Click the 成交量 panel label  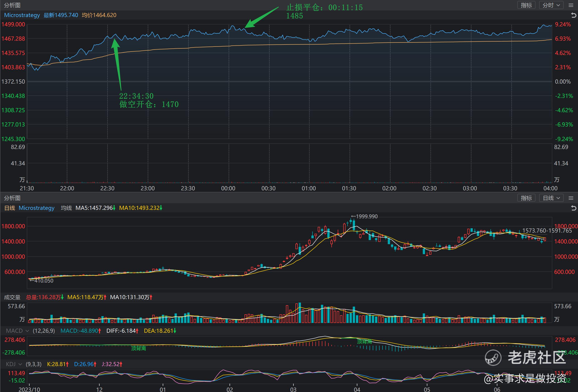12,297
